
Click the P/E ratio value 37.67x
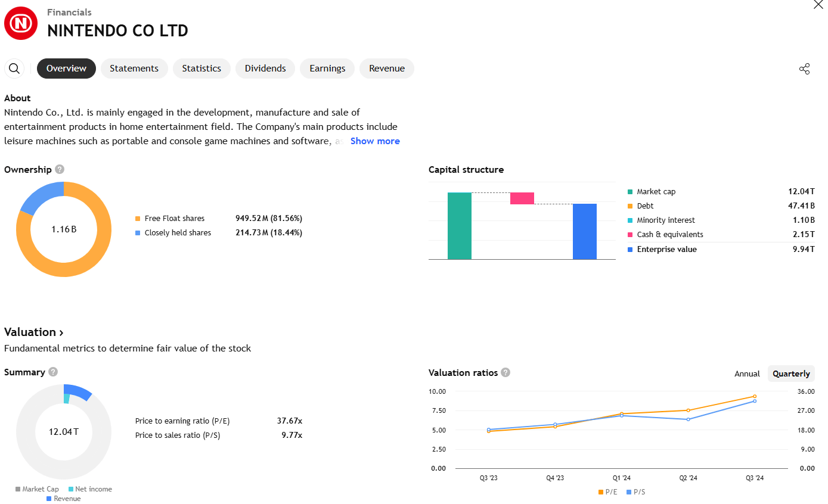[x=290, y=421]
